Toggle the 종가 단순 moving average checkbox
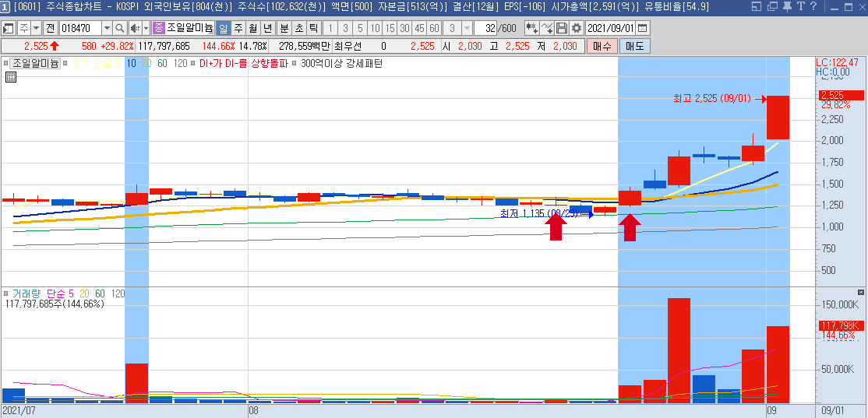This screenshot has width=868, height=418. click(x=66, y=64)
